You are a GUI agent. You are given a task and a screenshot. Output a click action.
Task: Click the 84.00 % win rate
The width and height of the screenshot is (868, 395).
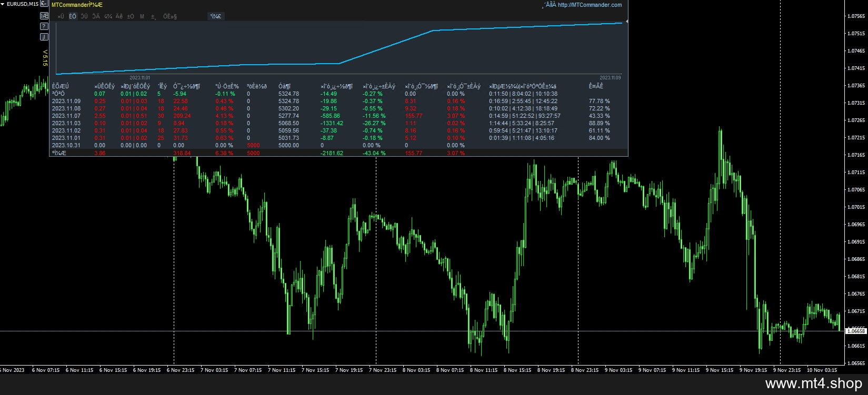pos(600,138)
